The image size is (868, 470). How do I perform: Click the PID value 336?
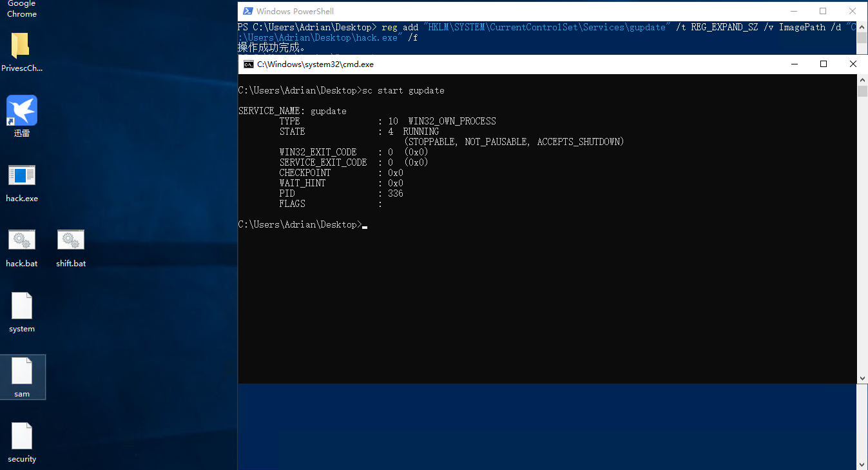click(396, 193)
